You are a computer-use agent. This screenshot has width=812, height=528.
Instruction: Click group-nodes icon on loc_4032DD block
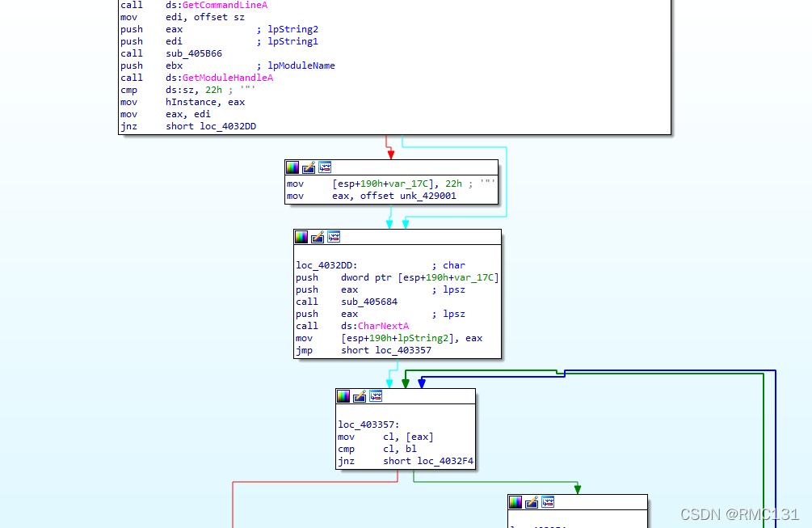tap(334, 237)
